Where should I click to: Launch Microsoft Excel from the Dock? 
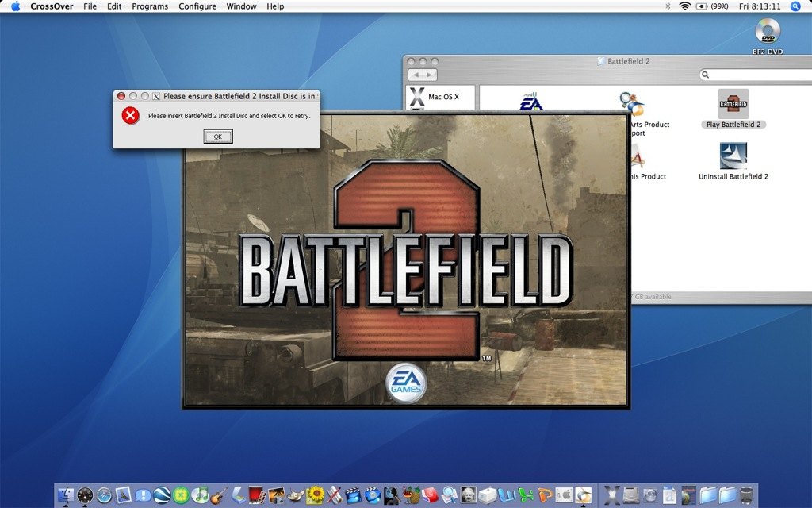(x=527, y=495)
